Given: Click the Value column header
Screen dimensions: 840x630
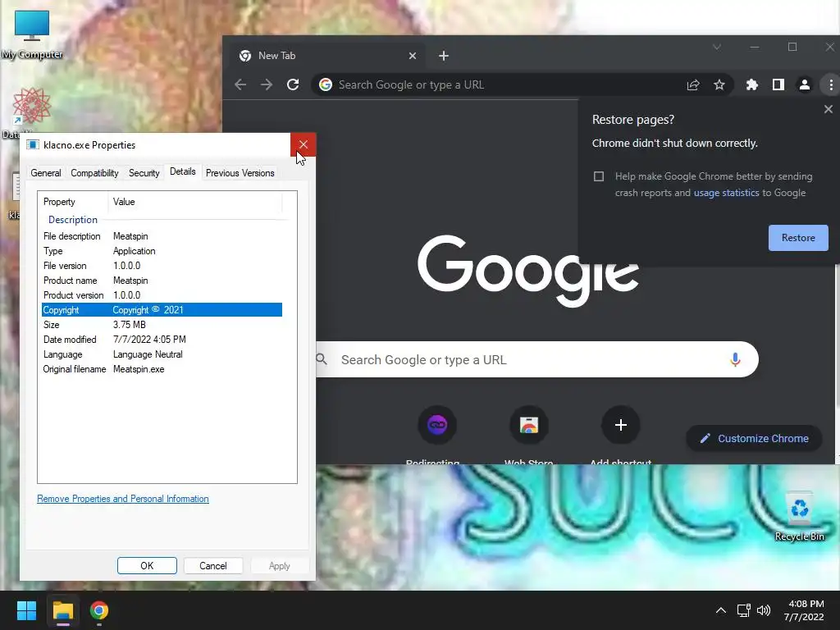Looking at the screenshot, I should (195, 202).
